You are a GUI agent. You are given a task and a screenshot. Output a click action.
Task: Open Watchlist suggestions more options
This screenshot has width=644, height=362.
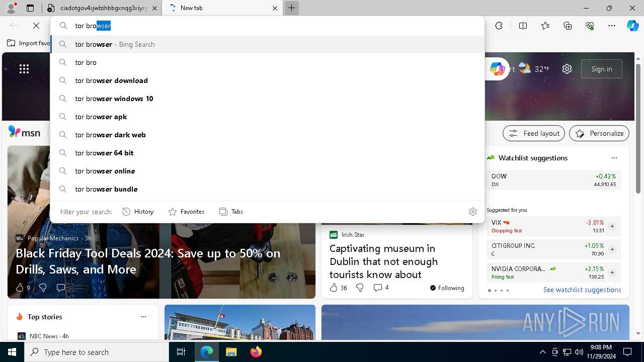coord(614,158)
